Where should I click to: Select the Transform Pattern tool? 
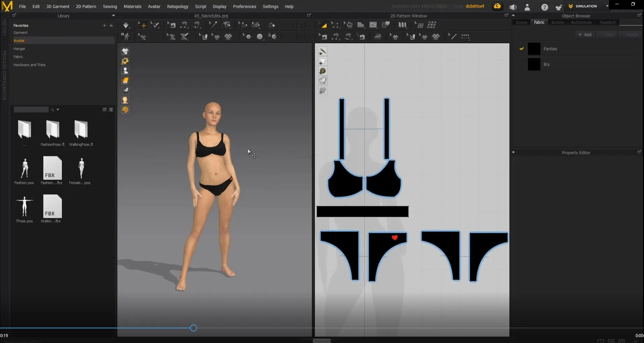(323, 25)
